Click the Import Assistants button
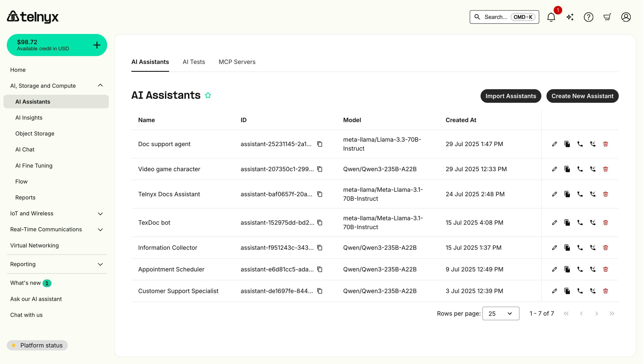Image resolution: width=643 pixels, height=364 pixels. (x=511, y=96)
